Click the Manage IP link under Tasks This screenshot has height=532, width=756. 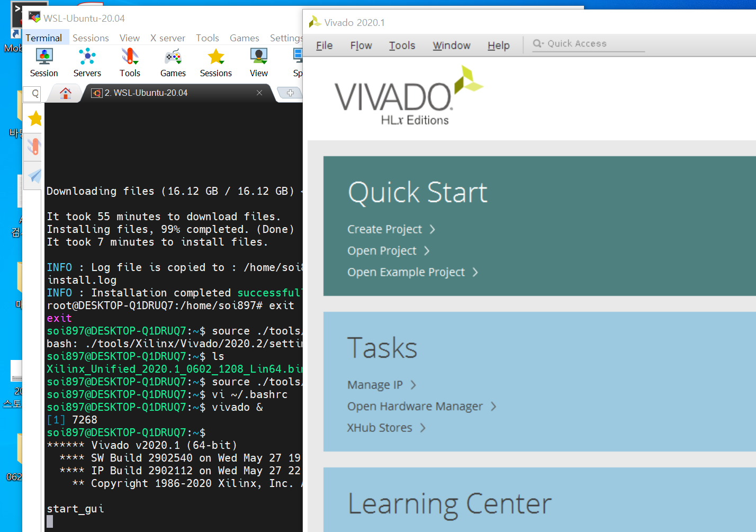382,385
